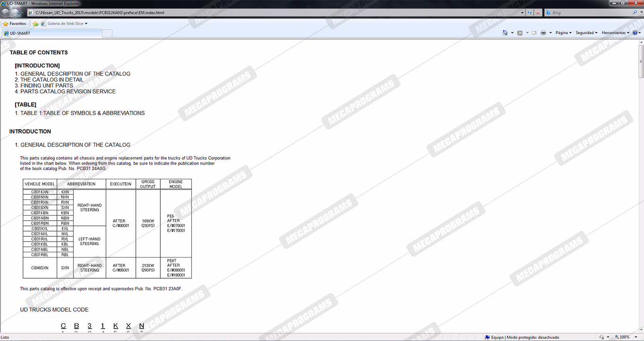Go forward using the browser Forward arrow
Viewport: 644px width, 341px height.
tap(16, 13)
